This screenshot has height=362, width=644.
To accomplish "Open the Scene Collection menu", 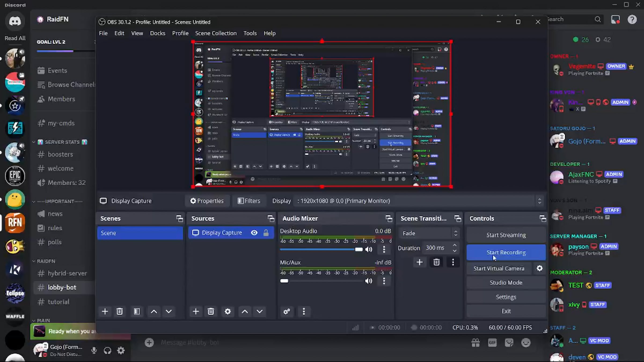I will (216, 33).
